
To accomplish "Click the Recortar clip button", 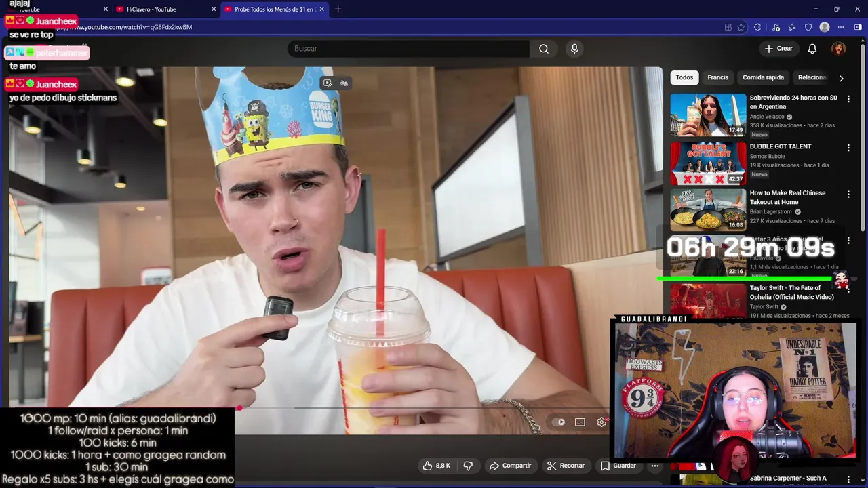I will click(565, 466).
